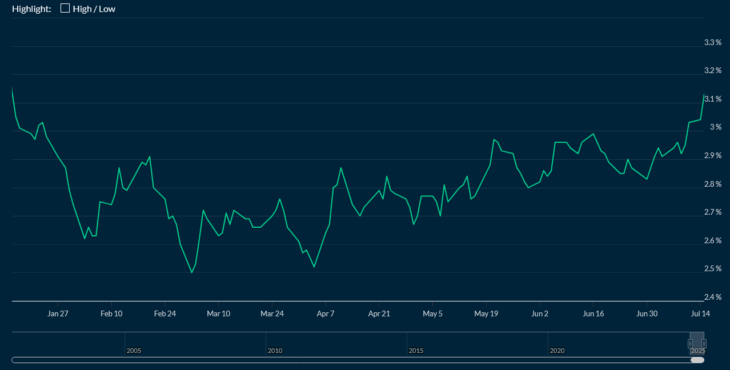The width and height of the screenshot is (730, 370).
Task: Click the '2.7%' y-axis label
Action: click(x=712, y=212)
